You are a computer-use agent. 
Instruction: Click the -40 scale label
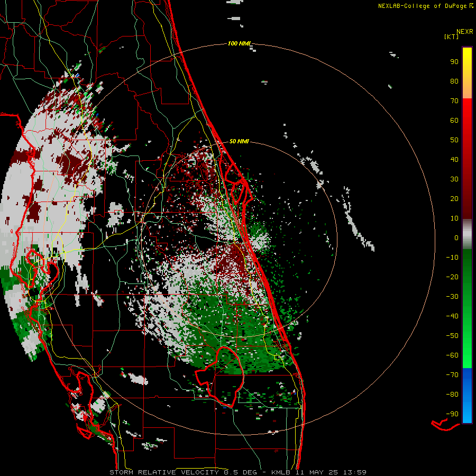coord(452,316)
